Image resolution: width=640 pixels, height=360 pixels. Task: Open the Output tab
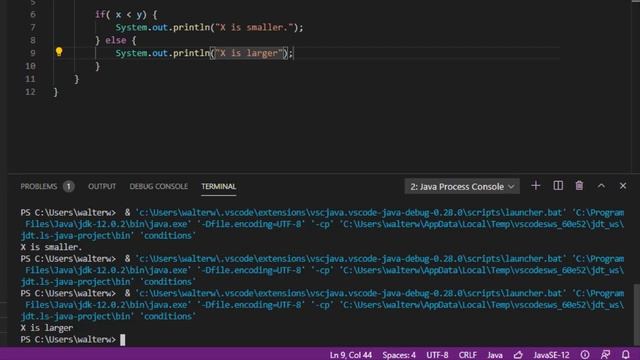tap(102, 187)
